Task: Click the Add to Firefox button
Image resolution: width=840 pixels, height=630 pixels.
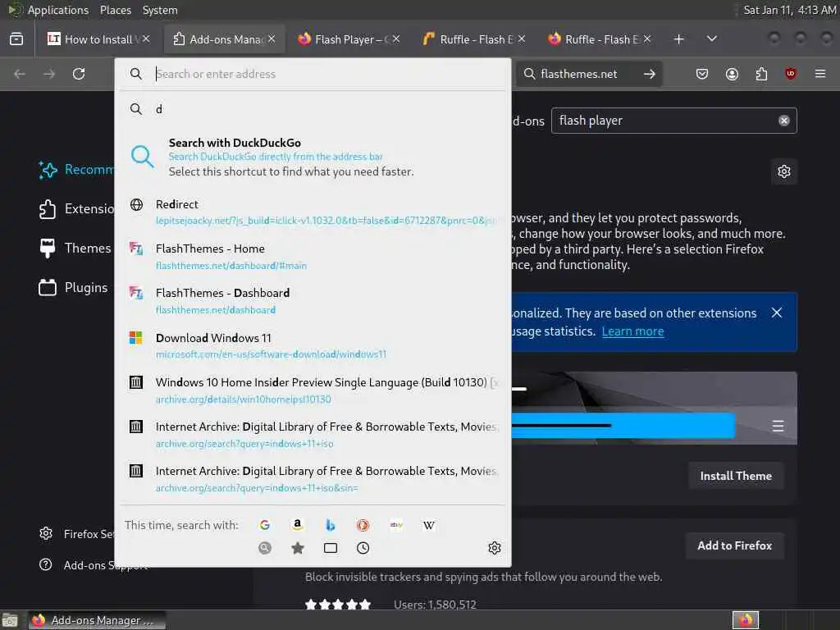Action: [x=734, y=546]
